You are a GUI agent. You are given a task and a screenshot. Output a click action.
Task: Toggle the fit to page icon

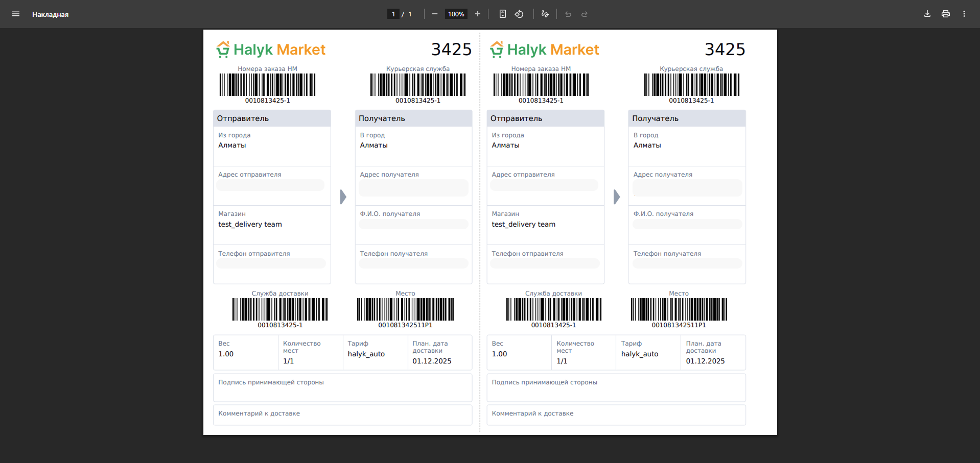(x=502, y=14)
